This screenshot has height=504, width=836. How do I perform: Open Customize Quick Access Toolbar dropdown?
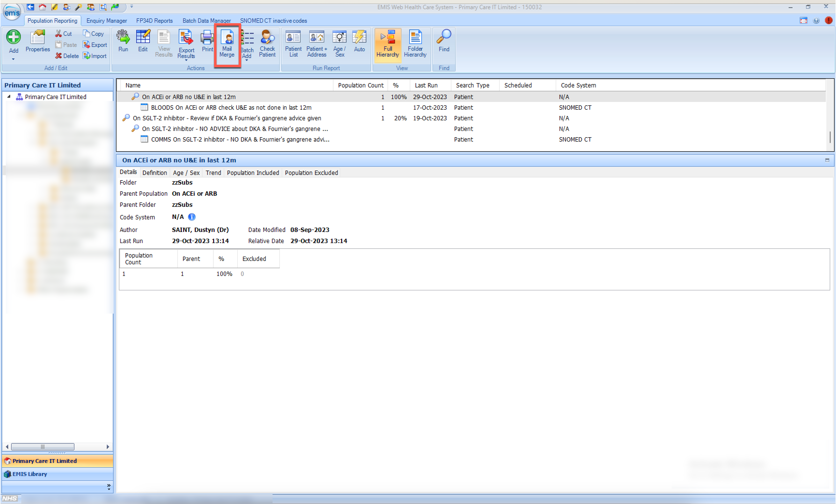[132, 7]
